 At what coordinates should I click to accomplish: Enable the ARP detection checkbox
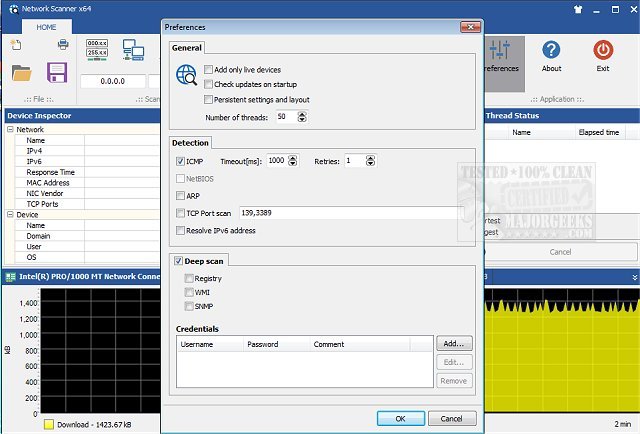(x=180, y=196)
